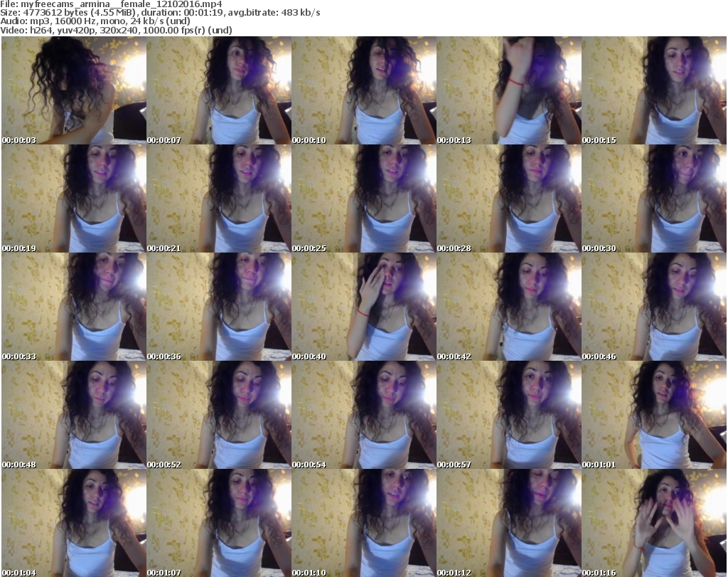Click the frame stamped 00:01:04
The height and width of the screenshot is (577, 728).
pyautogui.click(x=74, y=523)
